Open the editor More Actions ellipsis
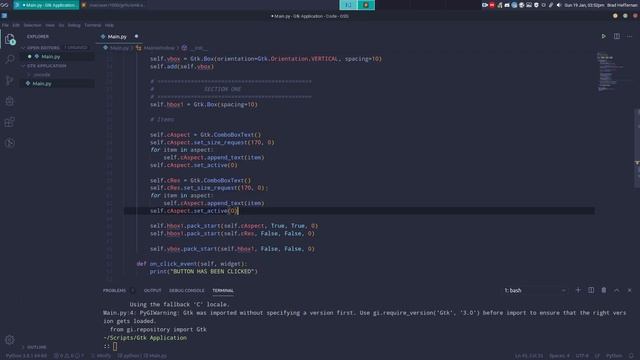640x360 pixels. [x=629, y=36]
